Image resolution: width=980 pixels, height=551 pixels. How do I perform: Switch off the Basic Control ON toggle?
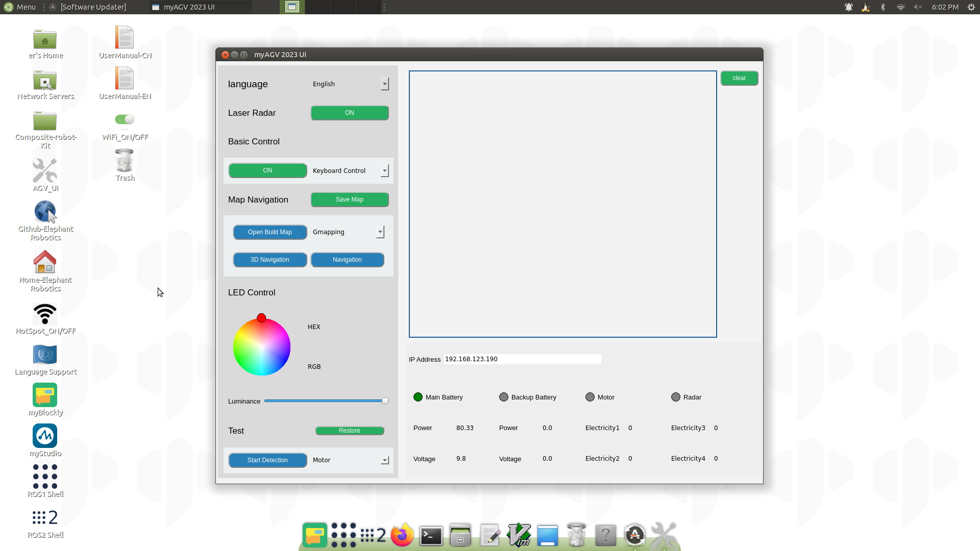[x=267, y=170]
